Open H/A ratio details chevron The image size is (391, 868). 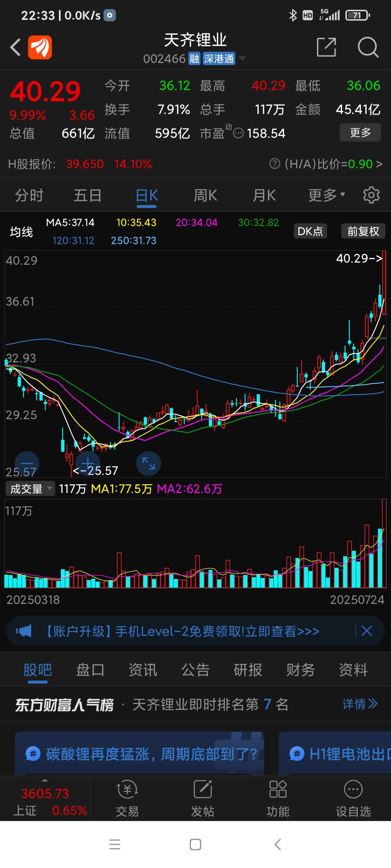[x=379, y=164]
